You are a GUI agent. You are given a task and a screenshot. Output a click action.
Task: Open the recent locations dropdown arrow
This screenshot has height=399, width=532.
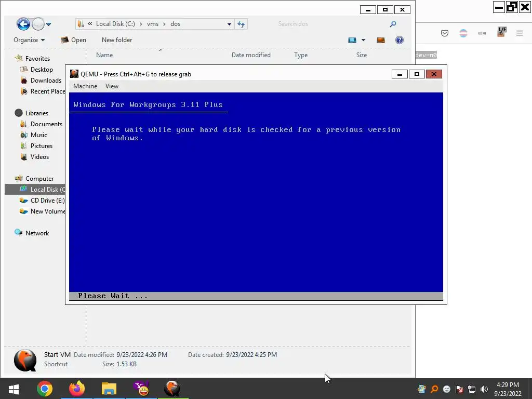pyautogui.click(x=48, y=24)
